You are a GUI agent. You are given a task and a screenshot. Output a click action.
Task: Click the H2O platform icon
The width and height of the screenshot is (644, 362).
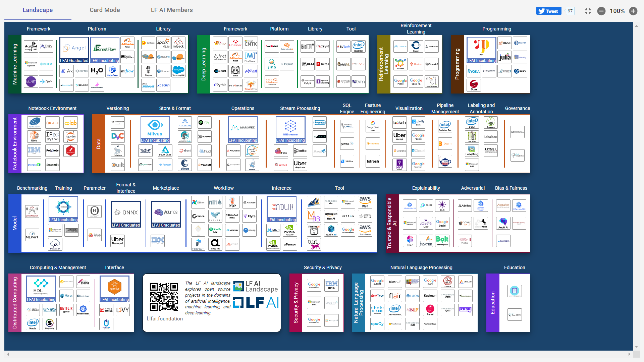pyautogui.click(x=97, y=71)
